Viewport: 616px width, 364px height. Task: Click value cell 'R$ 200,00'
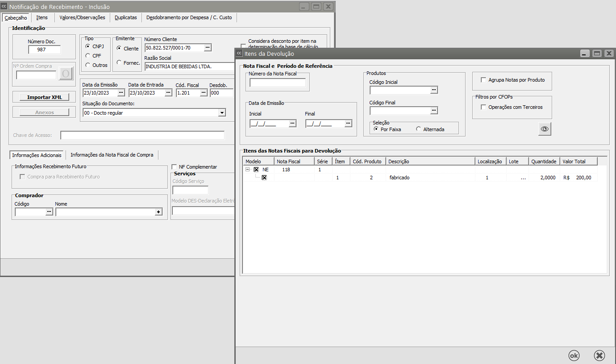[x=579, y=178]
